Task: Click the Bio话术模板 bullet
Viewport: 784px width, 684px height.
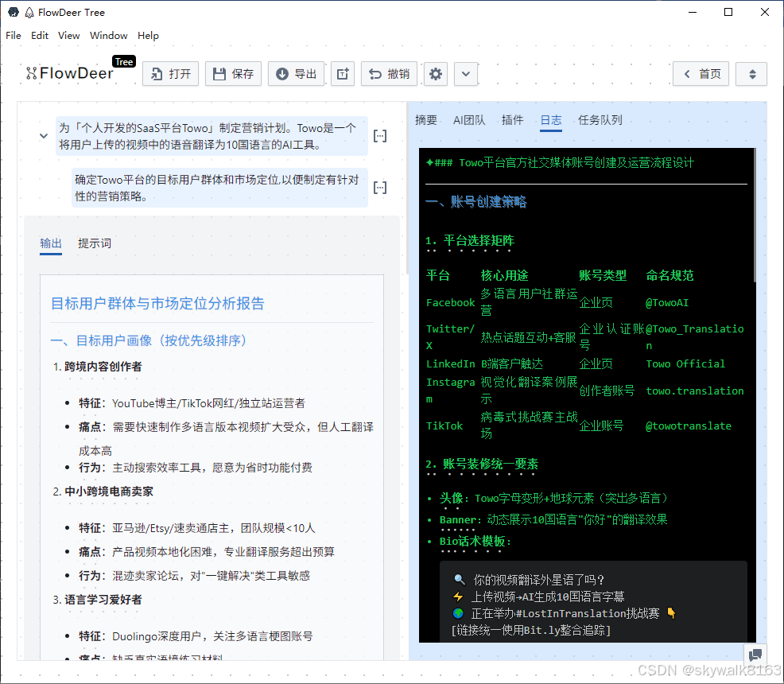Action: [475, 542]
